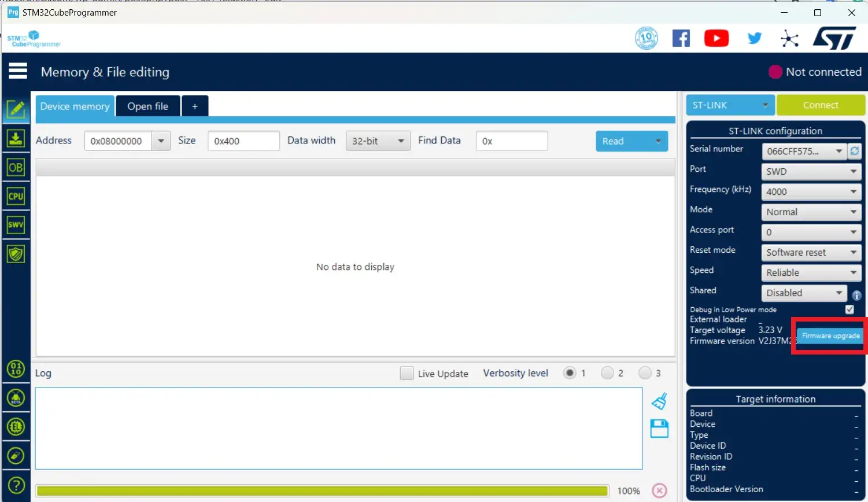Open the Shared Disabled dropdown
Screen dimensions: 868x502
click(804, 293)
